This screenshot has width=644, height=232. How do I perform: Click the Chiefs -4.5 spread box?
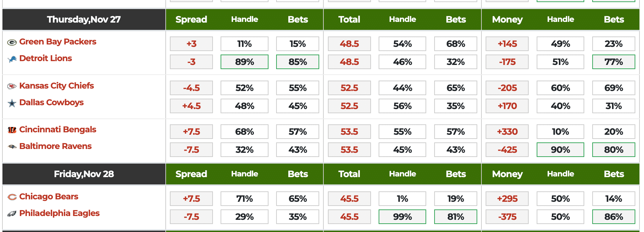pyautogui.click(x=191, y=88)
